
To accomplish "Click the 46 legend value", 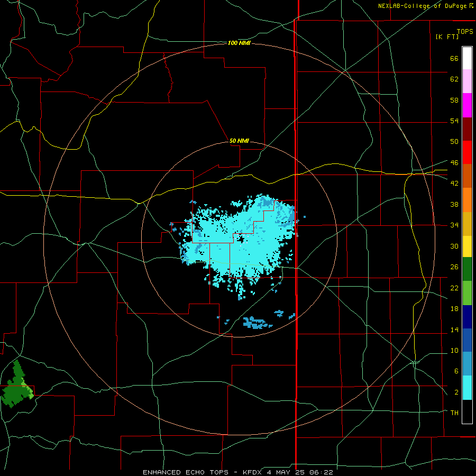I will pos(454,163).
